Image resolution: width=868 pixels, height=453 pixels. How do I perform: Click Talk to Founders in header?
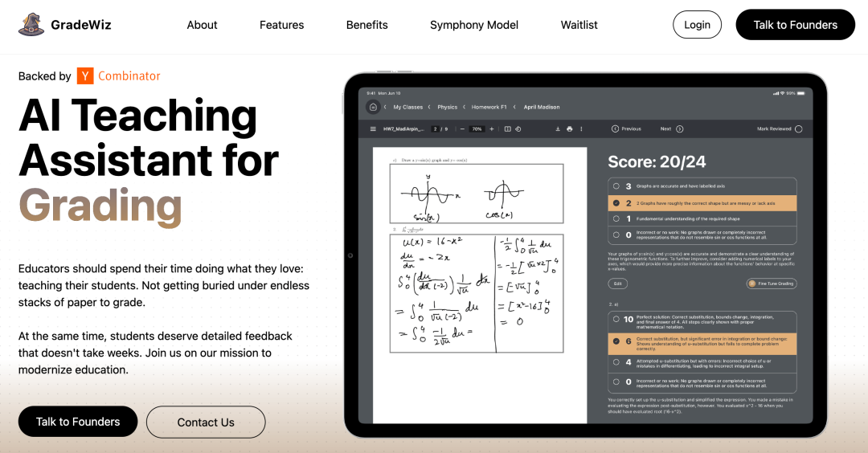pos(796,24)
